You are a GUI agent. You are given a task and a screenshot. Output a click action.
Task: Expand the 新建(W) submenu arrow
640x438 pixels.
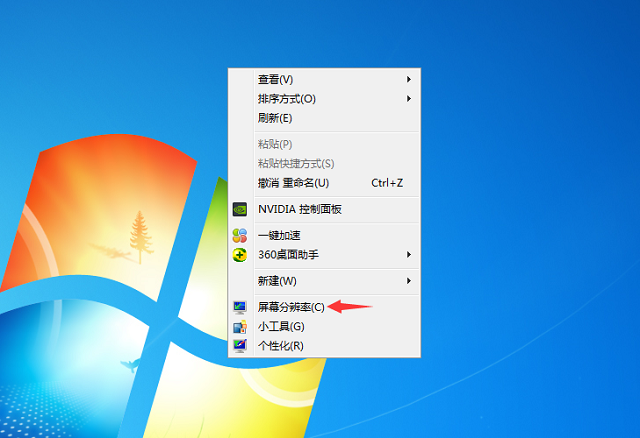click(x=409, y=281)
